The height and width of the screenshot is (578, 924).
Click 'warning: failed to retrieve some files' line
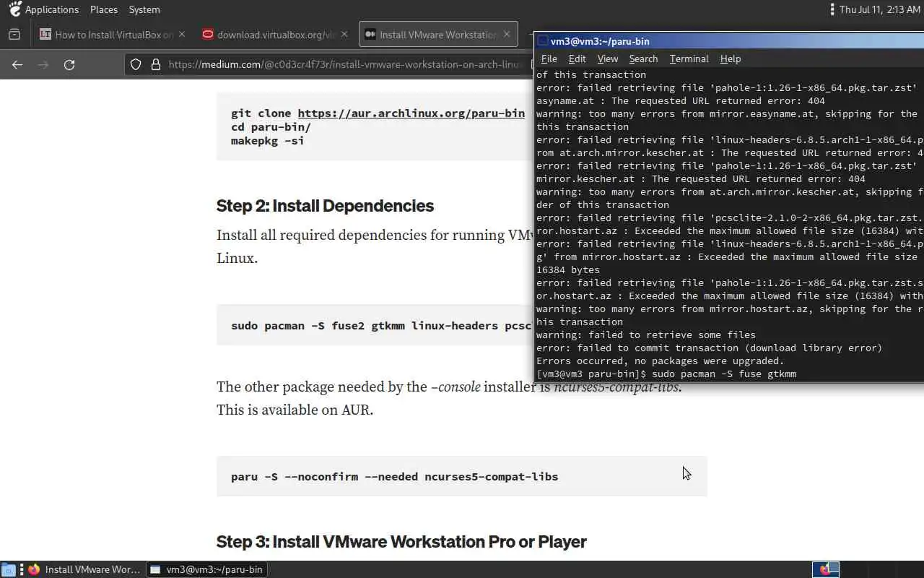coord(645,335)
